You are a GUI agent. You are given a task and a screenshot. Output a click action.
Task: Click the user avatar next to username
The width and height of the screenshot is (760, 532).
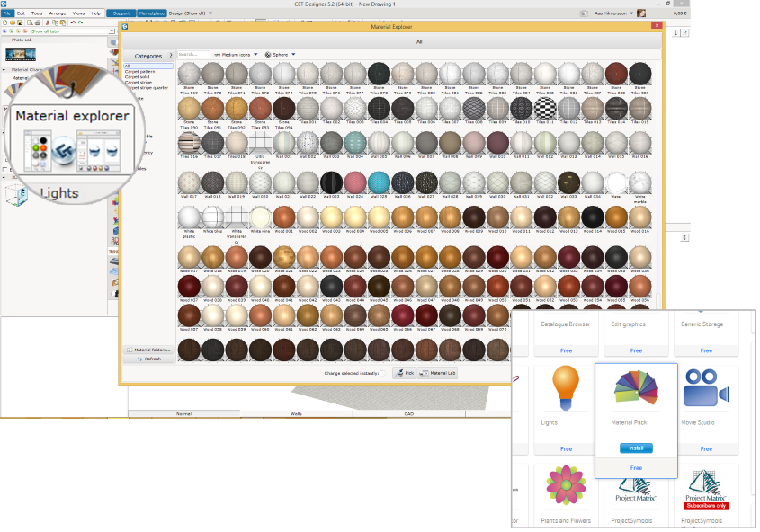click(641, 13)
